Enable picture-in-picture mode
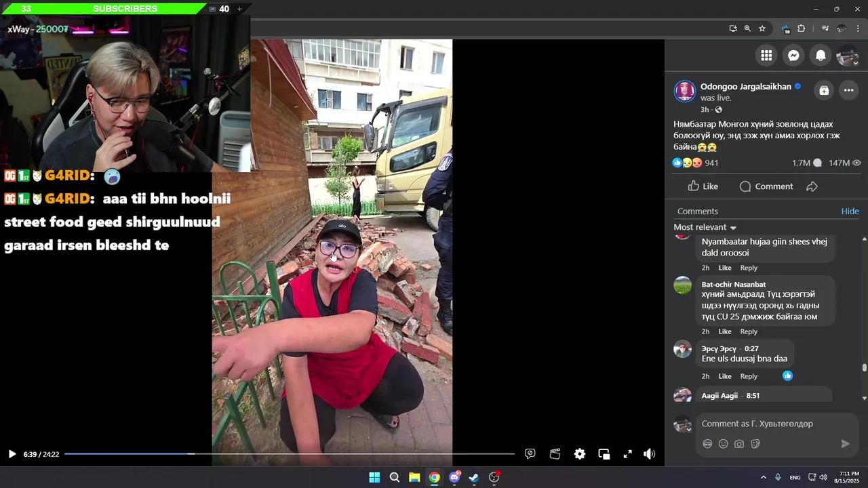Screen dimensions: 868x488 pos(604,454)
